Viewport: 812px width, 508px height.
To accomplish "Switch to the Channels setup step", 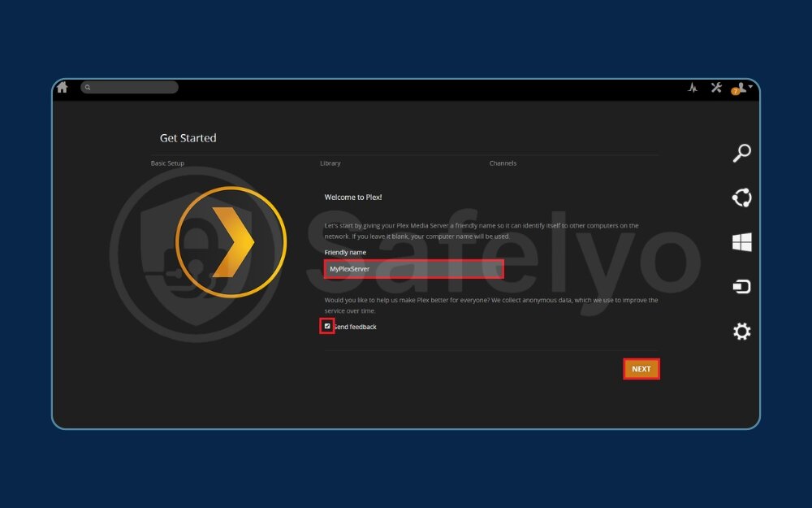I will (503, 163).
